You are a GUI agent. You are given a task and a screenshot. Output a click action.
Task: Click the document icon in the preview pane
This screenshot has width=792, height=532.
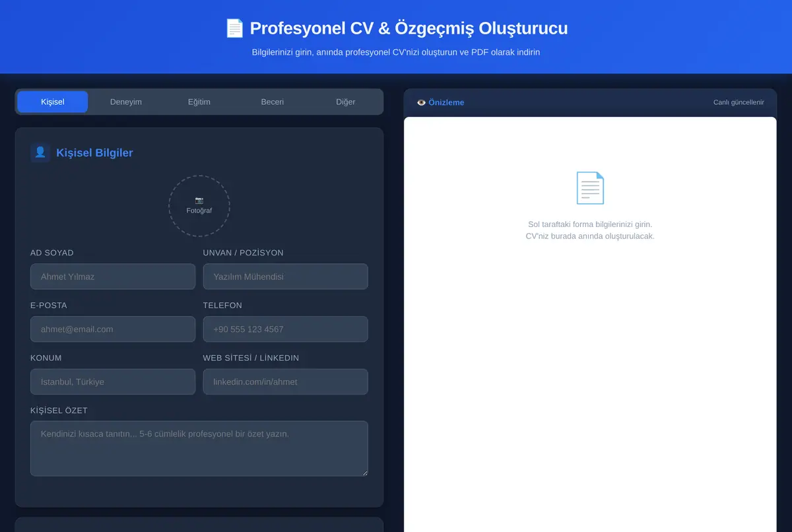coord(590,187)
